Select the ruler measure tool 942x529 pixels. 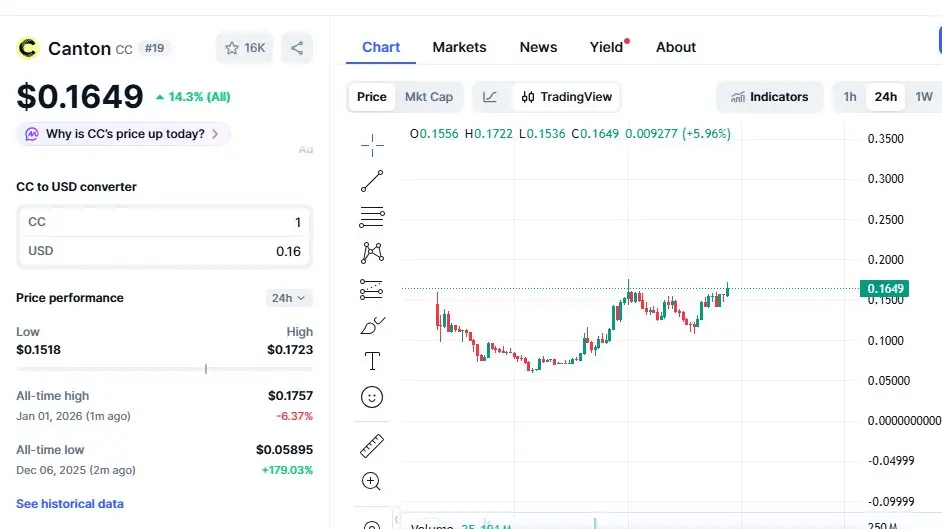(x=372, y=445)
